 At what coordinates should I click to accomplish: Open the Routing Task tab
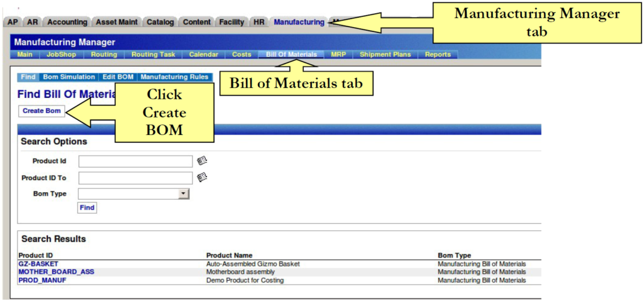153,55
